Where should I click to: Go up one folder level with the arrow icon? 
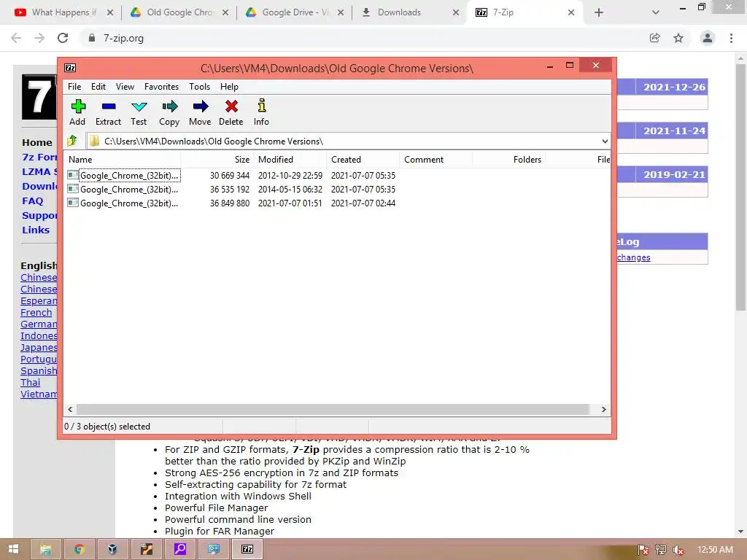(x=72, y=141)
